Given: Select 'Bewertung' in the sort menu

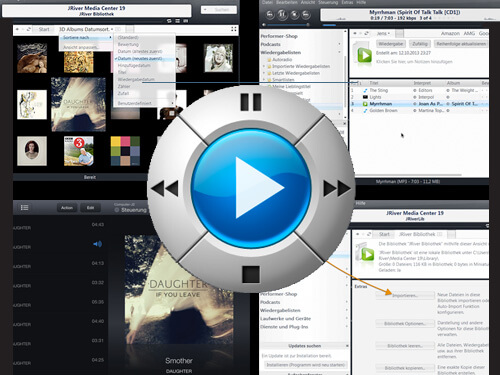Looking at the screenshot, I should [x=128, y=44].
